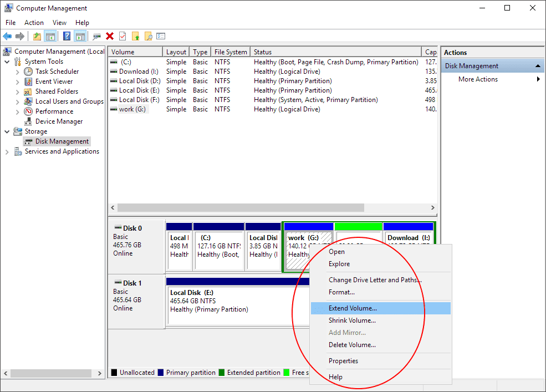This screenshot has height=392, width=546.
Task: Click the Task Scheduler clock icon
Action: tap(28, 72)
